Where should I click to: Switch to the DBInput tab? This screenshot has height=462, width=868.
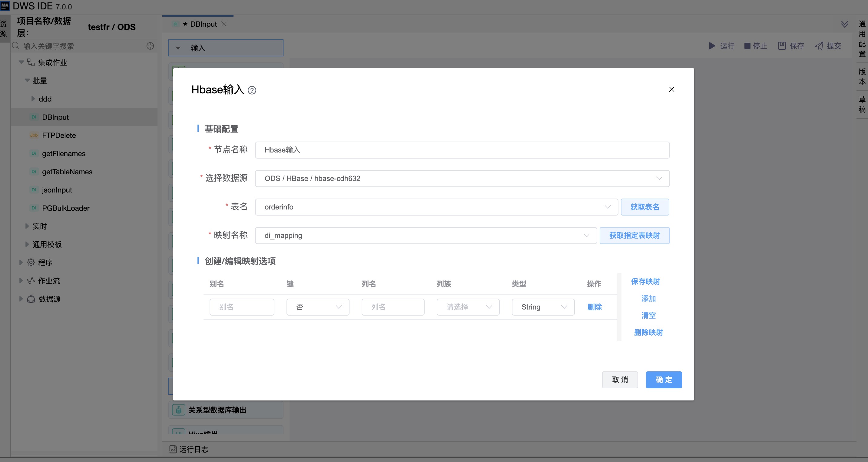tap(203, 24)
